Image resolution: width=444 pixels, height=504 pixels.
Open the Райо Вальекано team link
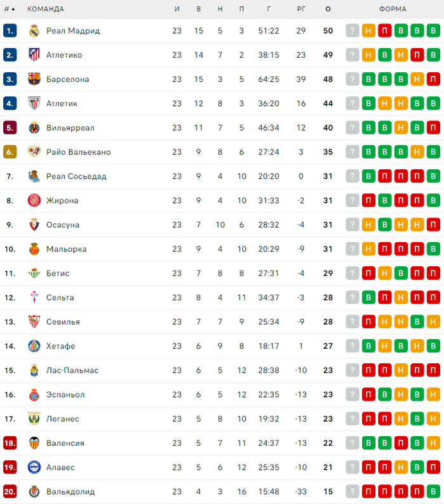(x=78, y=152)
